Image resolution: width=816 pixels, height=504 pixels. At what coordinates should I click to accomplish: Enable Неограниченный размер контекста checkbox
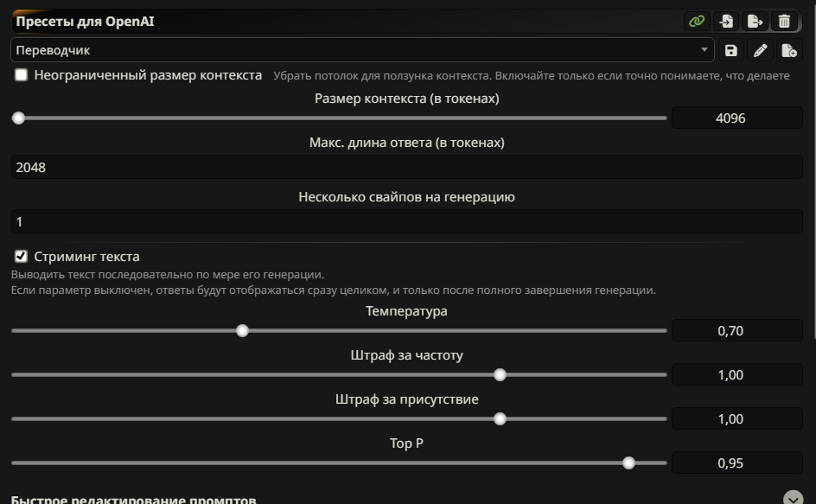tap(22, 75)
